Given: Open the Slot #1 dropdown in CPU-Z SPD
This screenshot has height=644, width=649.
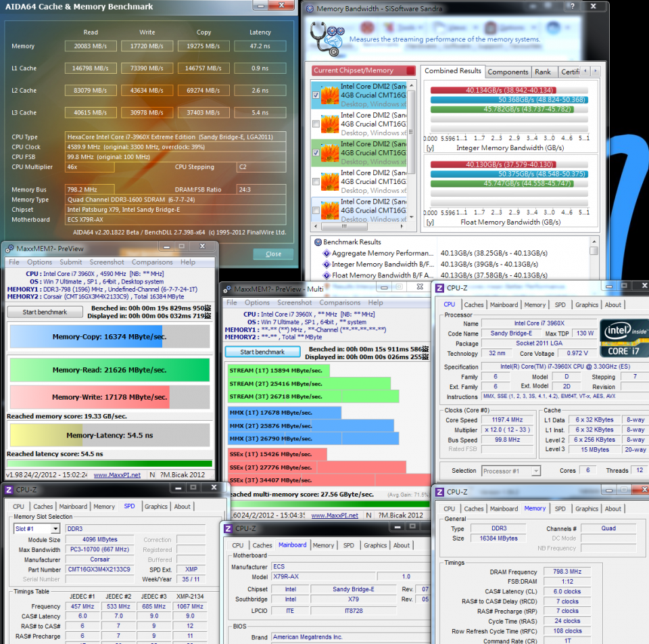Looking at the screenshot, I should pos(56,528).
